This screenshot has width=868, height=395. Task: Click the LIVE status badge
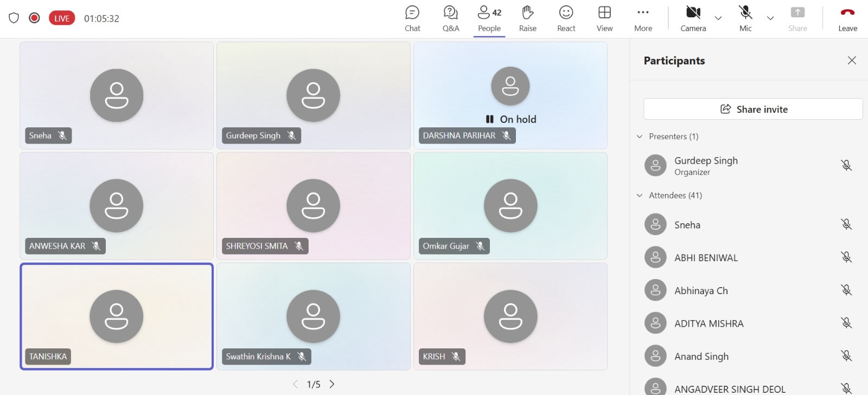point(62,18)
